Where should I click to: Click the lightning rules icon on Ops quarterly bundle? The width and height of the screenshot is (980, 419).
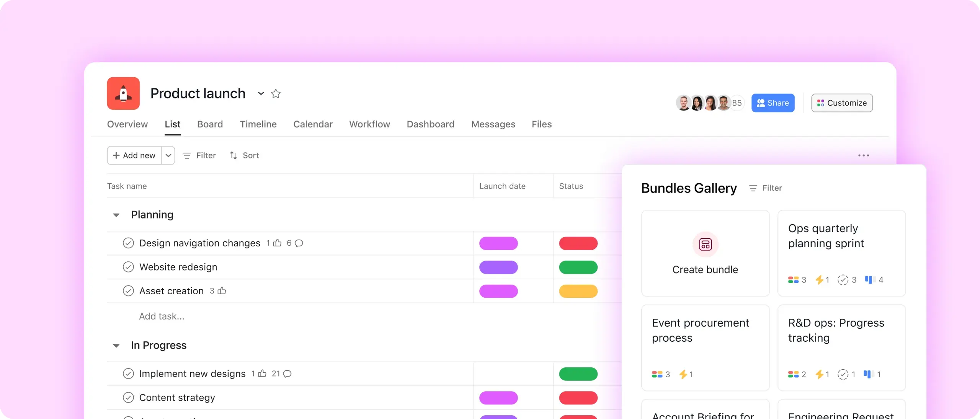click(819, 280)
